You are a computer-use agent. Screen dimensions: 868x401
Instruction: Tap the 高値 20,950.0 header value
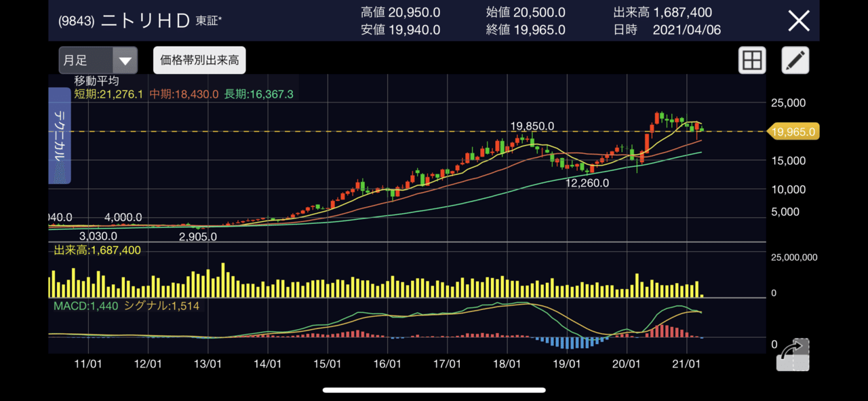(x=401, y=12)
